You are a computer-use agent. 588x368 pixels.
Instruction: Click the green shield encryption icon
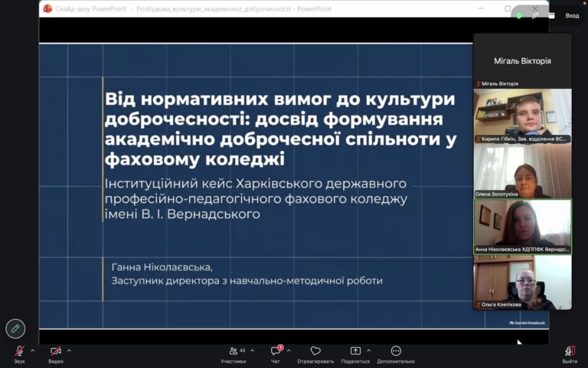tap(519, 15)
